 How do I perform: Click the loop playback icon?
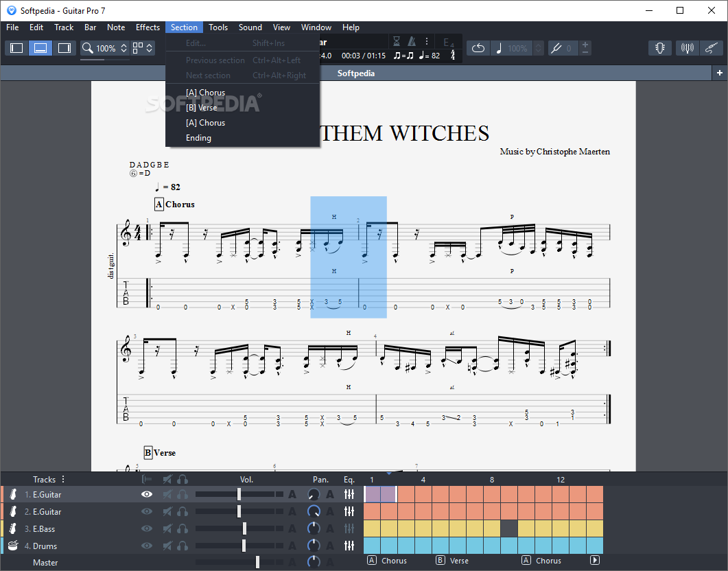pyautogui.click(x=478, y=48)
